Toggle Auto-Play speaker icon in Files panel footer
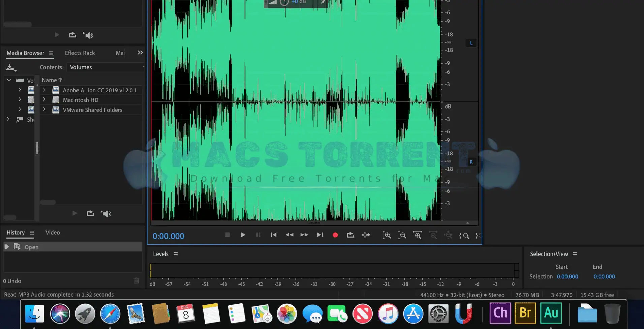644x329 pixels. [88, 35]
